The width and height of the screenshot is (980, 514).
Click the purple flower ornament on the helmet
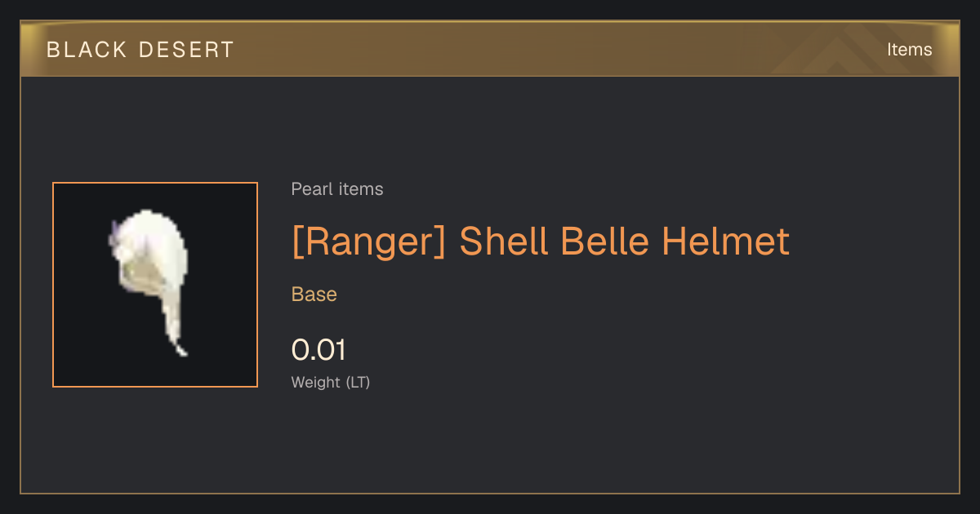click(x=116, y=237)
